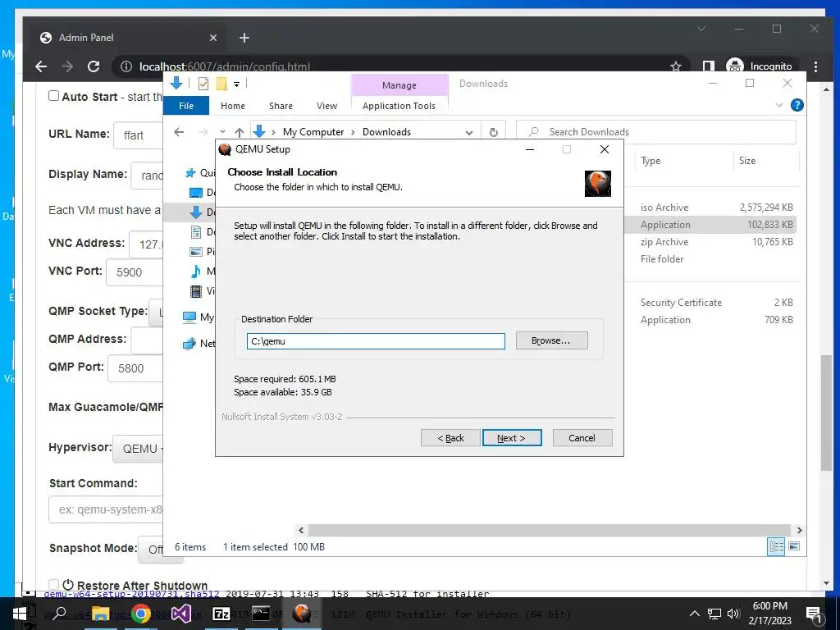This screenshot has width=840, height=630.
Task: Click the URL Name field in Admin Panel
Action: coord(138,135)
